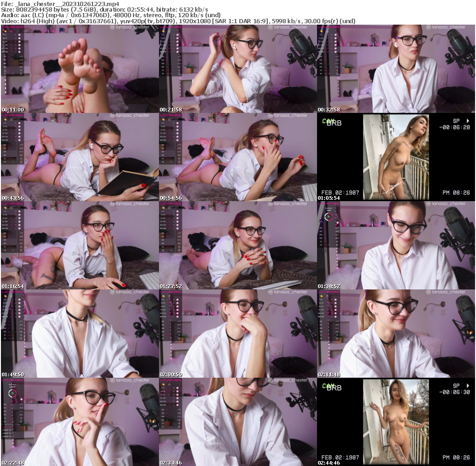Click the Lovense logo overlay in the first thumbnail

(13, 27)
